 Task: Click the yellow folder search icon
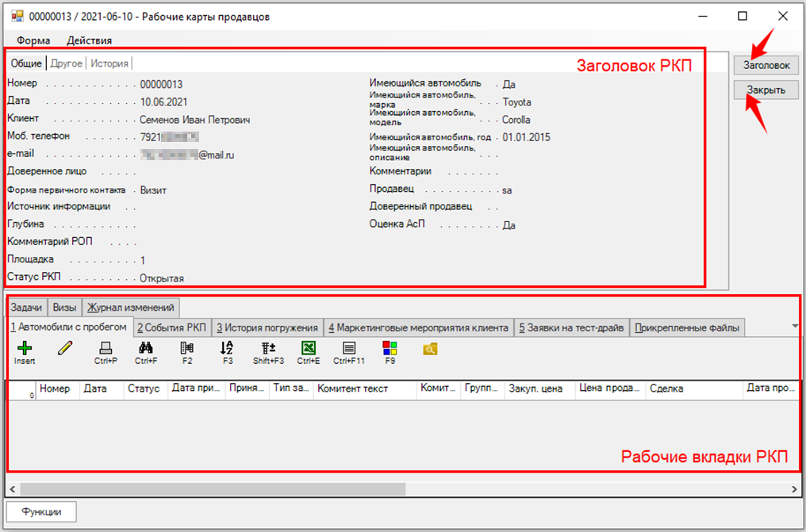(x=430, y=348)
